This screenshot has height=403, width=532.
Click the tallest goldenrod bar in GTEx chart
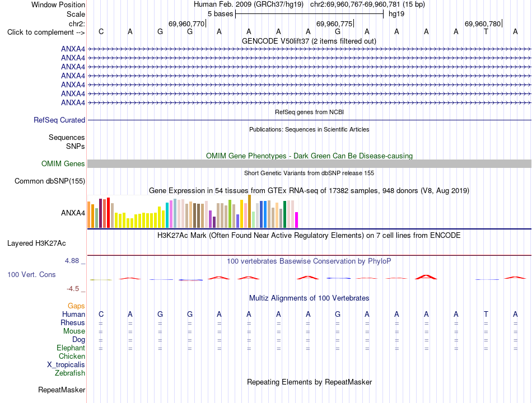tap(249, 212)
